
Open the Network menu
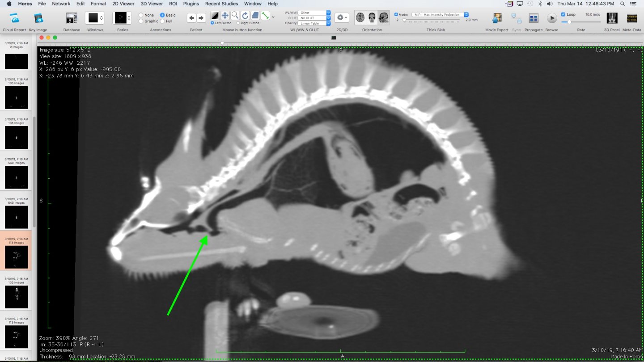[x=61, y=4]
